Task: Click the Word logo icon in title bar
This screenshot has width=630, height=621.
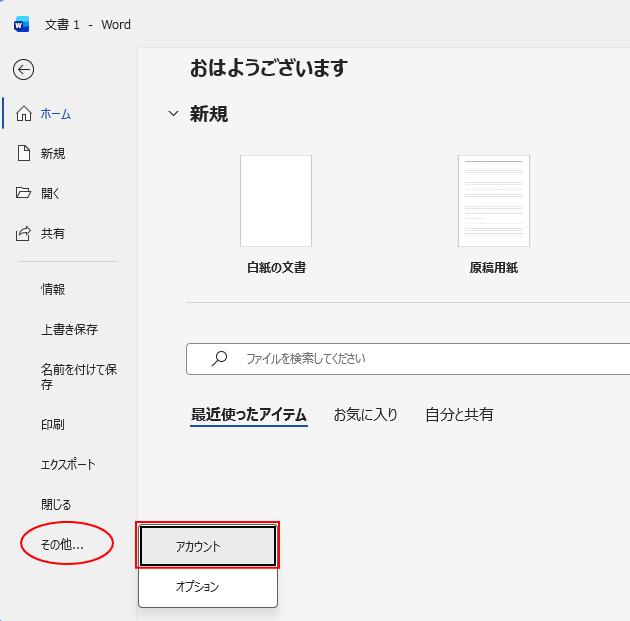Action: pos(21,25)
